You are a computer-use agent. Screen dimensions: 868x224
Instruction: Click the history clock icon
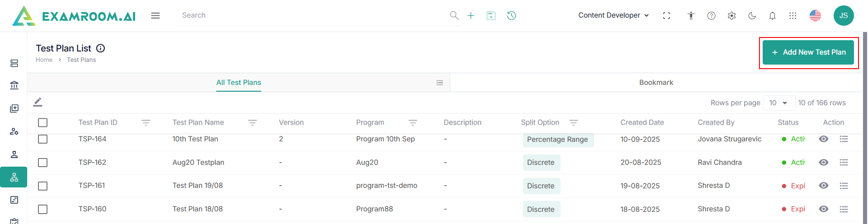click(x=511, y=16)
